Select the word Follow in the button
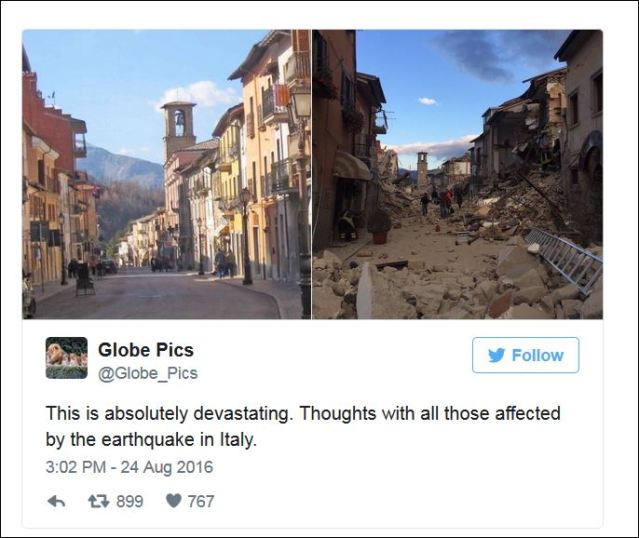The width and height of the screenshot is (639, 538). pyautogui.click(x=538, y=355)
